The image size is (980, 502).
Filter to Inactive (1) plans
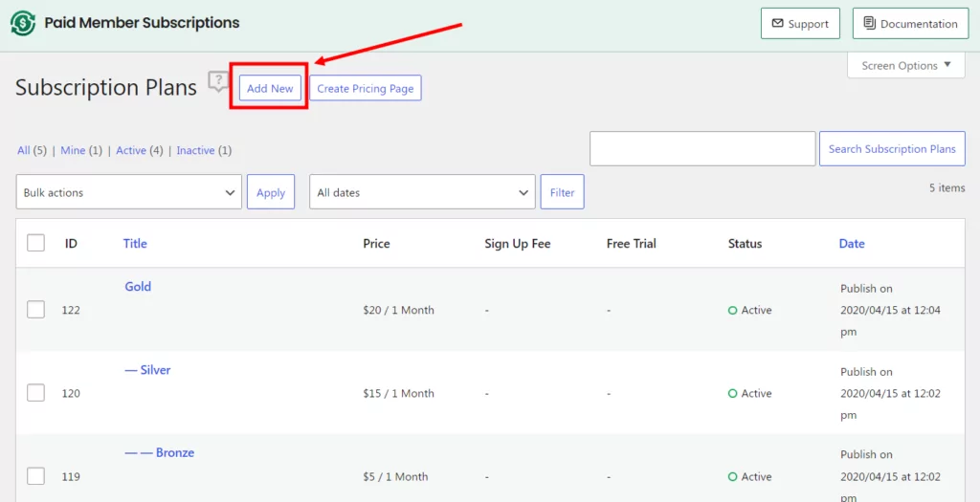pos(204,150)
